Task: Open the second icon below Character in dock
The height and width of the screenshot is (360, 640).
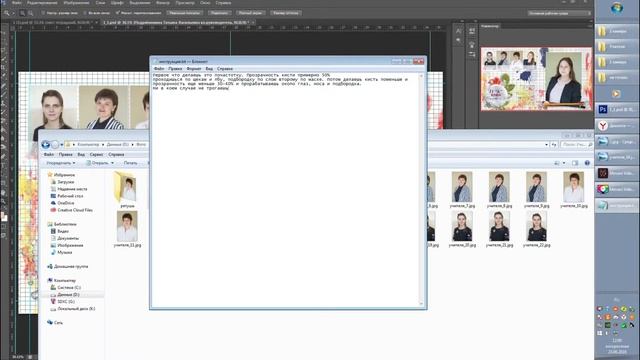Action: point(459,40)
